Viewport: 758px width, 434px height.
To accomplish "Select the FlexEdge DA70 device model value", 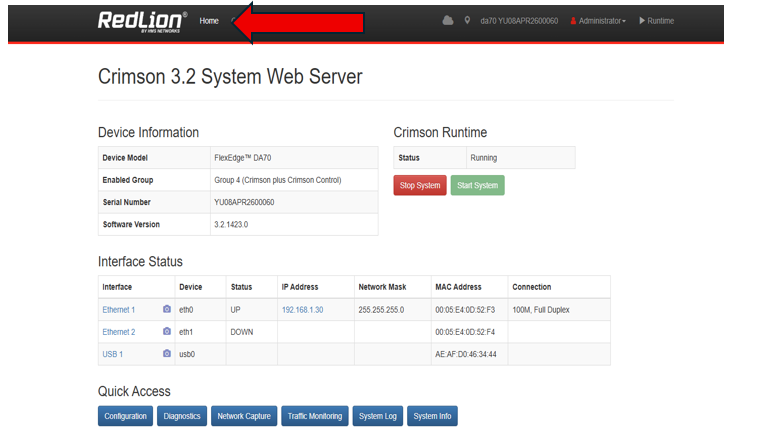I will [243, 158].
